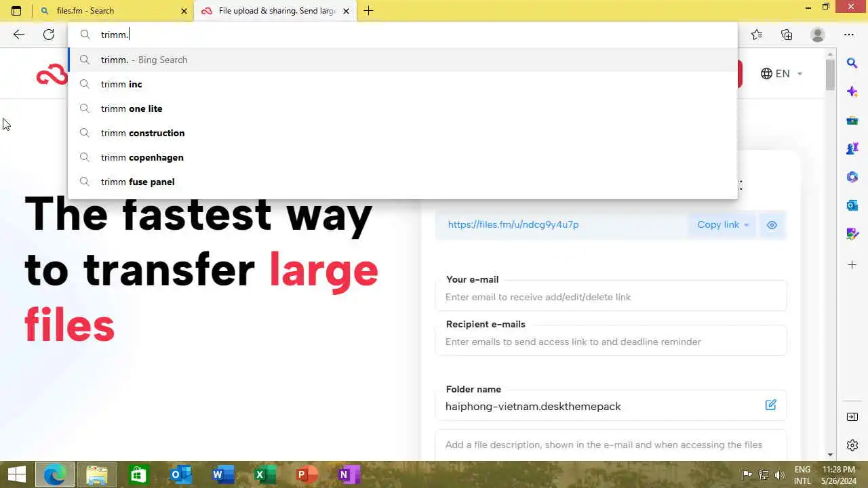Open Outlook from the taskbar
Image resolution: width=868 pixels, height=488 pixels.
click(181, 474)
